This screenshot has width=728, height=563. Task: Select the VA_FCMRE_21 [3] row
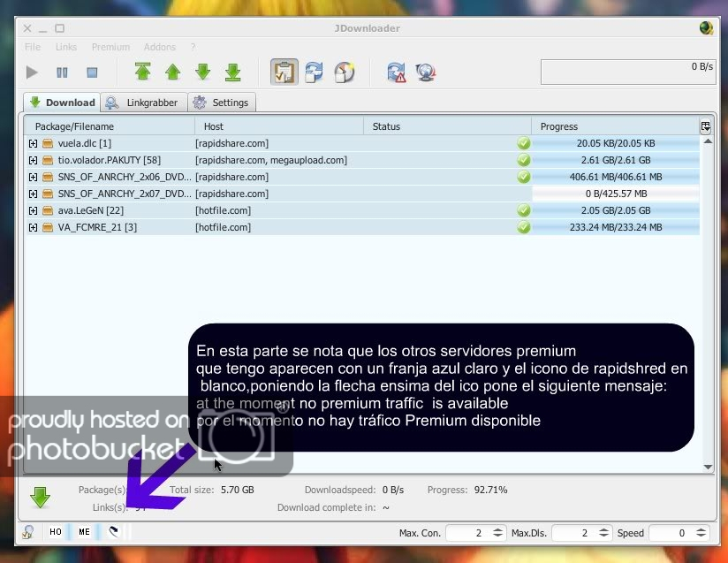[x=362, y=227]
